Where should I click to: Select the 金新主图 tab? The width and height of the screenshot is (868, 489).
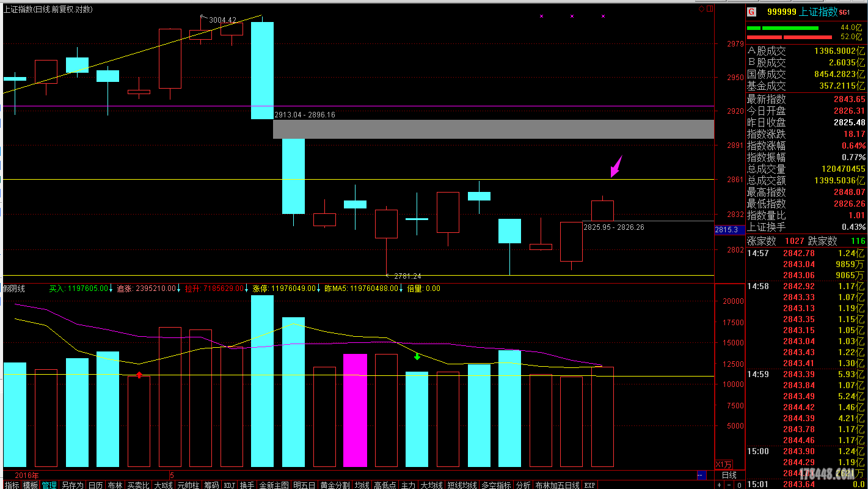(274, 485)
